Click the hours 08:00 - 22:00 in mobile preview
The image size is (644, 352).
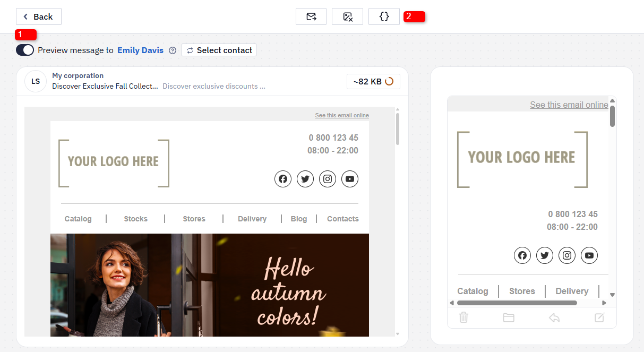pos(572,227)
